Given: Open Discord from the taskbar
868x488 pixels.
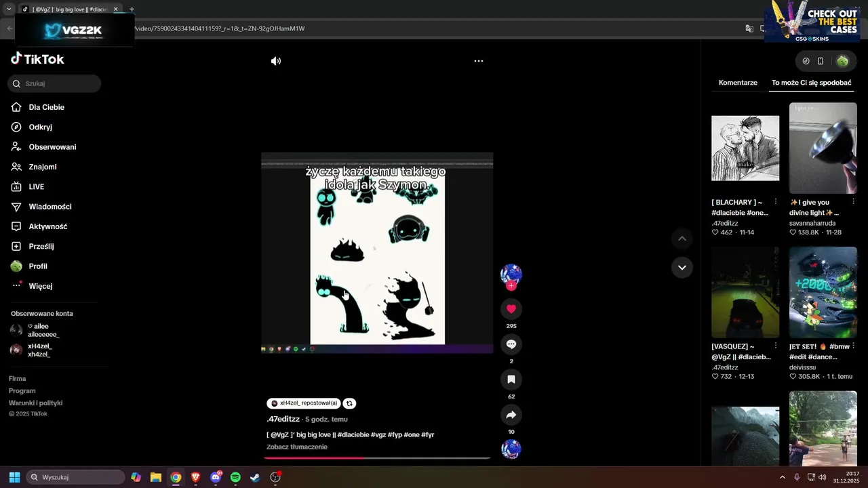Looking at the screenshot, I should click(216, 477).
